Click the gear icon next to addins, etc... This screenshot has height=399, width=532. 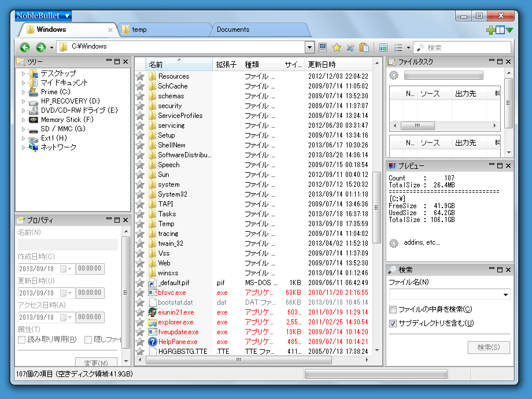[x=394, y=243]
